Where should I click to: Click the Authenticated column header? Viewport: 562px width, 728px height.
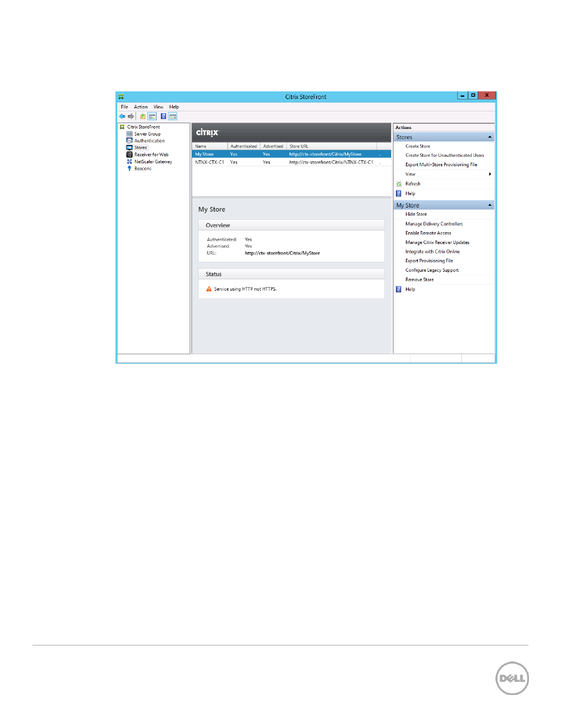point(244,146)
